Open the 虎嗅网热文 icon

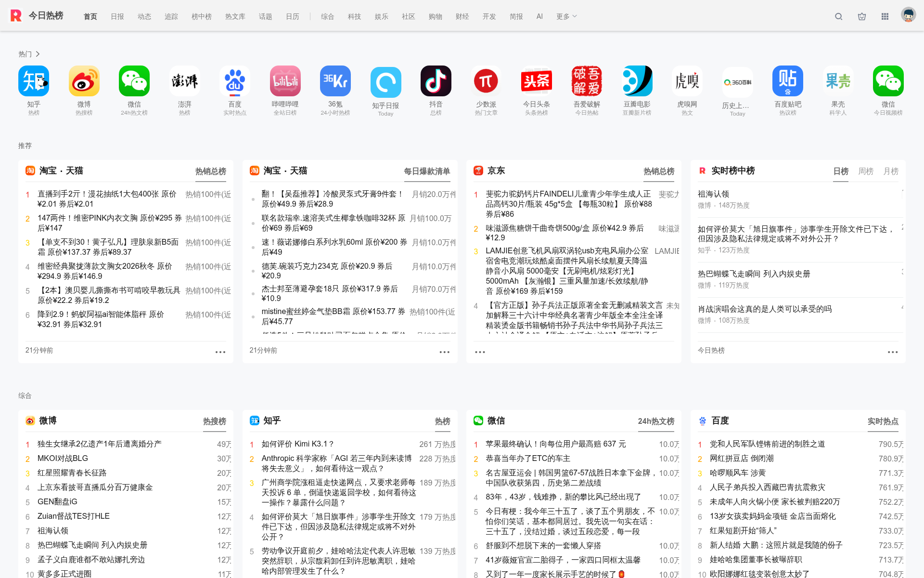point(687,81)
